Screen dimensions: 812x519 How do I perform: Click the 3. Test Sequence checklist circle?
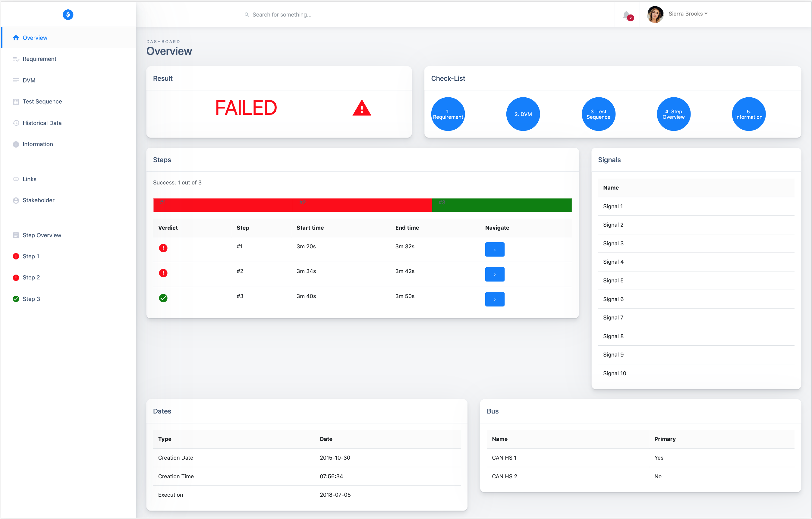click(598, 114)
